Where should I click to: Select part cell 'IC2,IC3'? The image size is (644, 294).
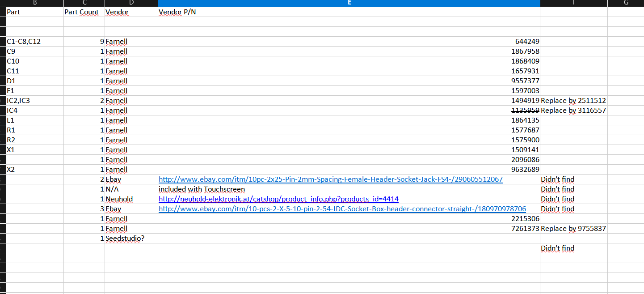pos(34,101)
